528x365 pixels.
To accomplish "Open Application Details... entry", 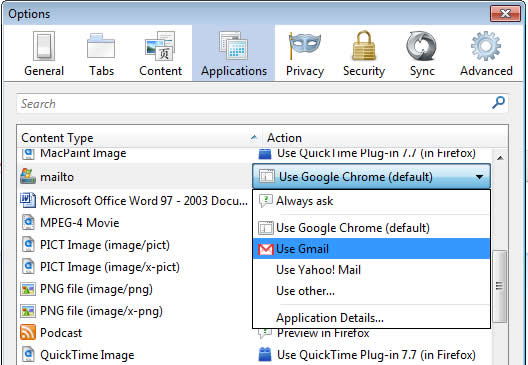I will (371, 318).
